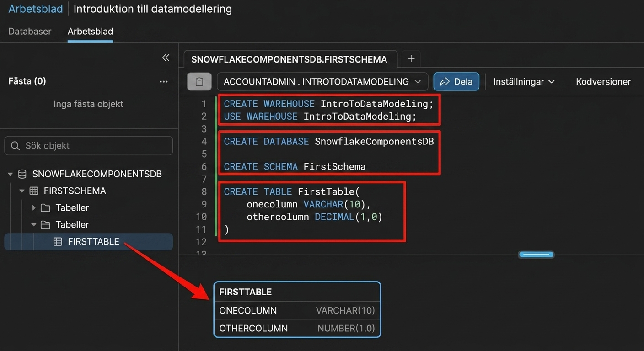644x351 pixels.
Task: Click VARCHAR(10) type in preview card
Action: point(345,311)
